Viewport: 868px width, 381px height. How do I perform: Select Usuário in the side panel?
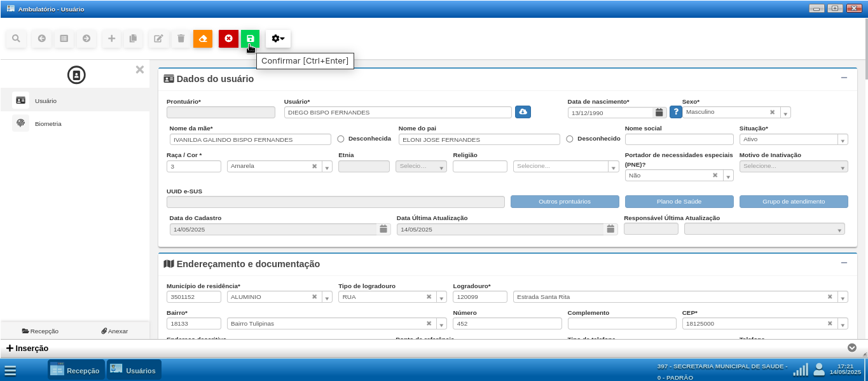coord(46,100)
